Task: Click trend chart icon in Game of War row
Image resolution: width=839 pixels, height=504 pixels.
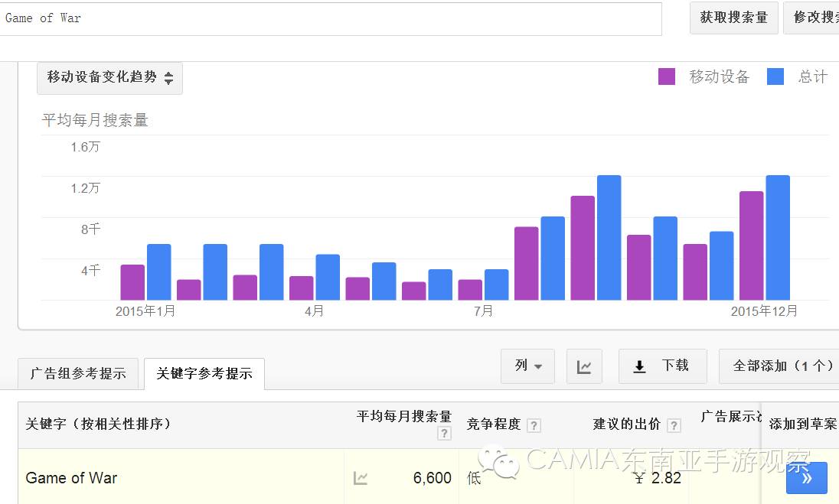Action: coord(361,478)
